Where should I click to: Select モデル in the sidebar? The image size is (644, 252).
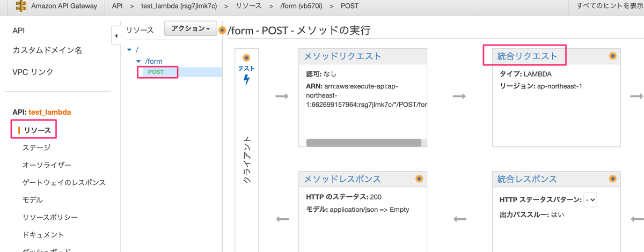tap(33, 199)
